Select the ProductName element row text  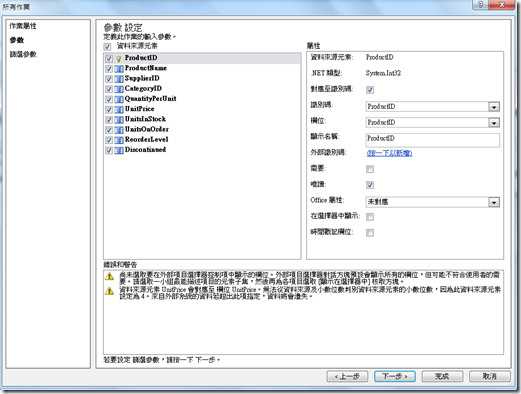[x=146, y=68]
